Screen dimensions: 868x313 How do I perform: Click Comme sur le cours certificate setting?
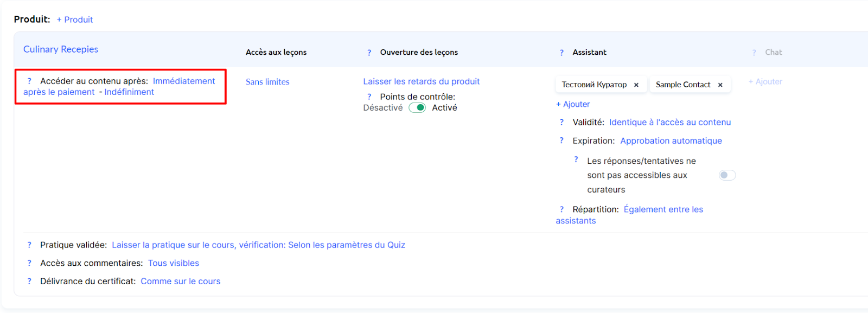[x=180, y=282]
